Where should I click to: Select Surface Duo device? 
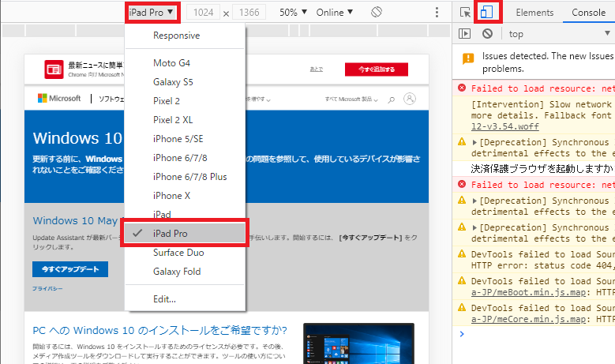tap(185, 253)
